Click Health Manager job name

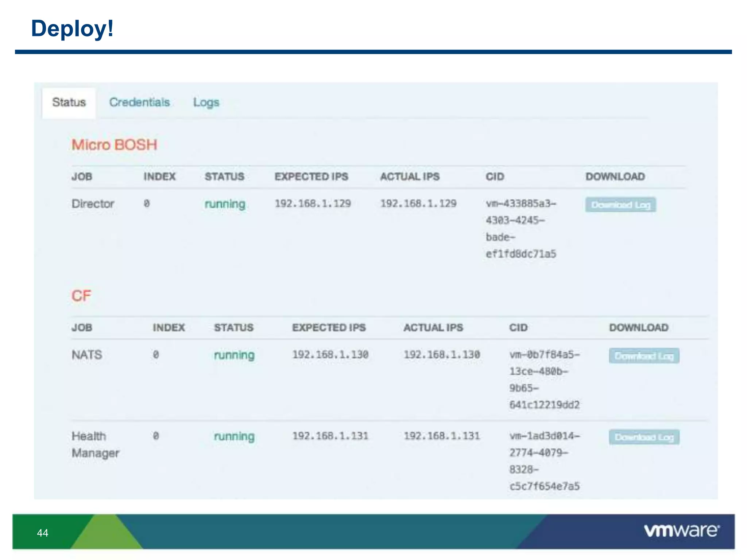[95, 444]
